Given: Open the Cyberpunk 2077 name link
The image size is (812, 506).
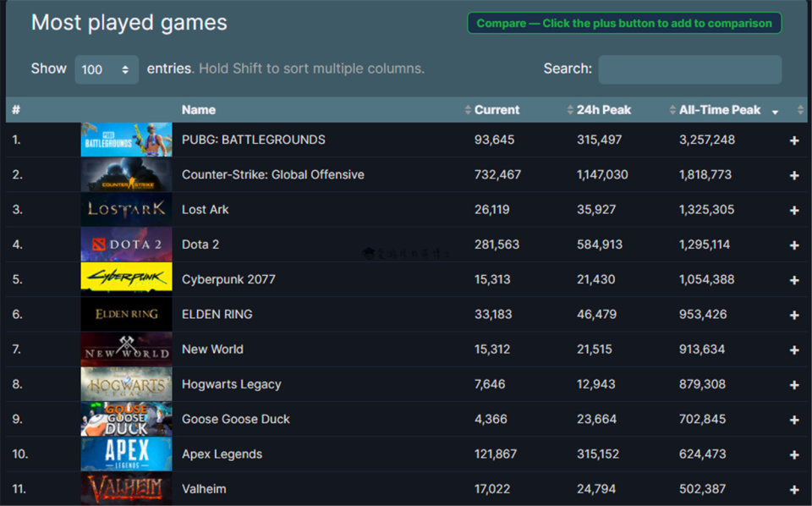Looking at the screenshot, I should [x=228, y=279].
